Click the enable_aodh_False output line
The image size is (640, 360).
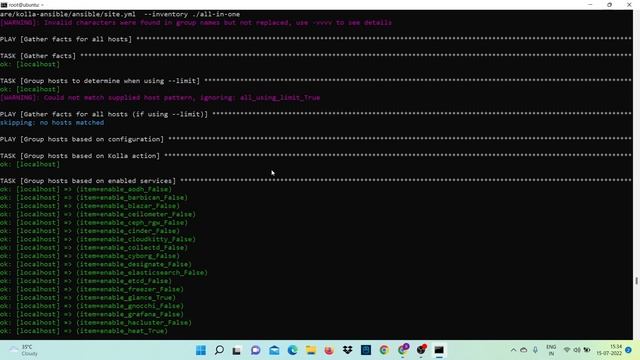[86, 189]
